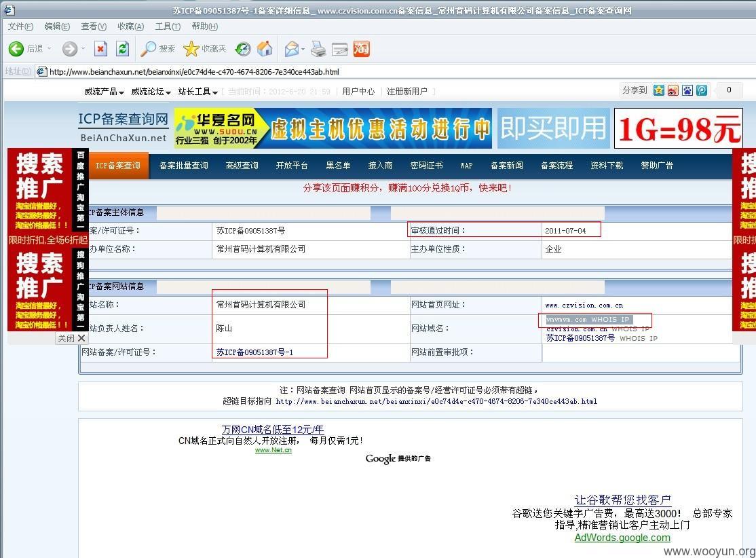
Task: Select the 密码证书 nav tab
Action: pyautogui.click(x=426, y=166)
